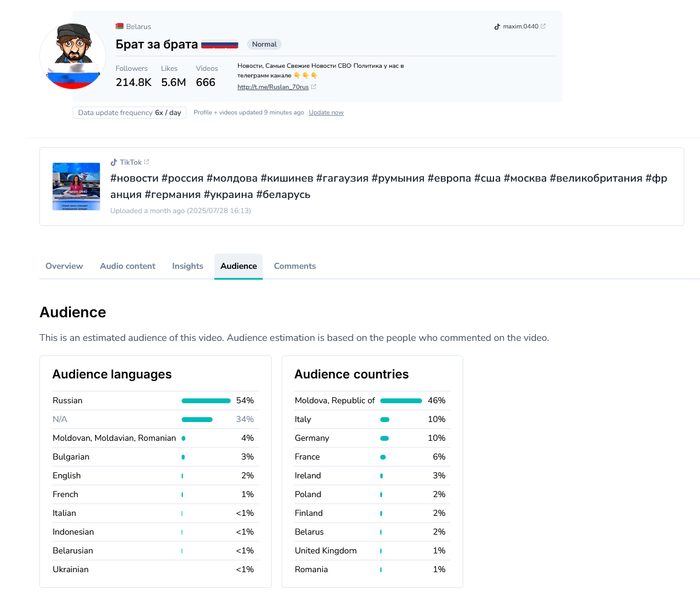The width and height of the screenshot is (700, 597).
Task: Click external link icon next to maxim.0440
Action: [543, 27]
